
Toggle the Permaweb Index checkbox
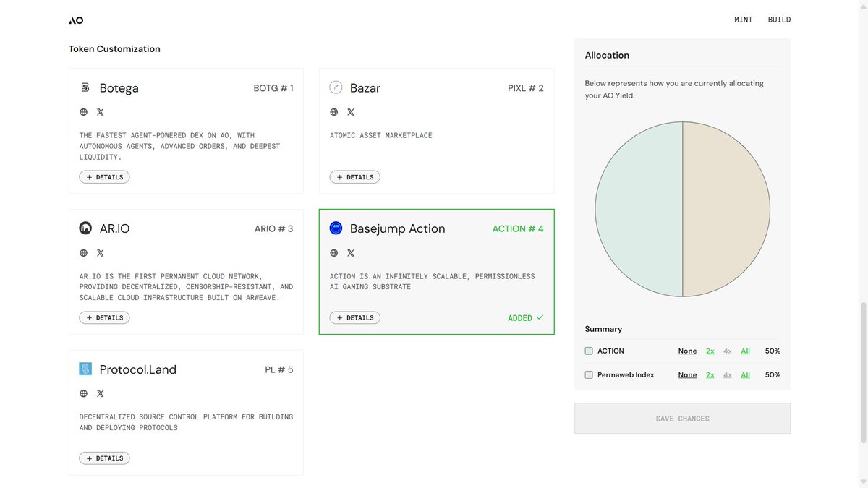(589, 375)
